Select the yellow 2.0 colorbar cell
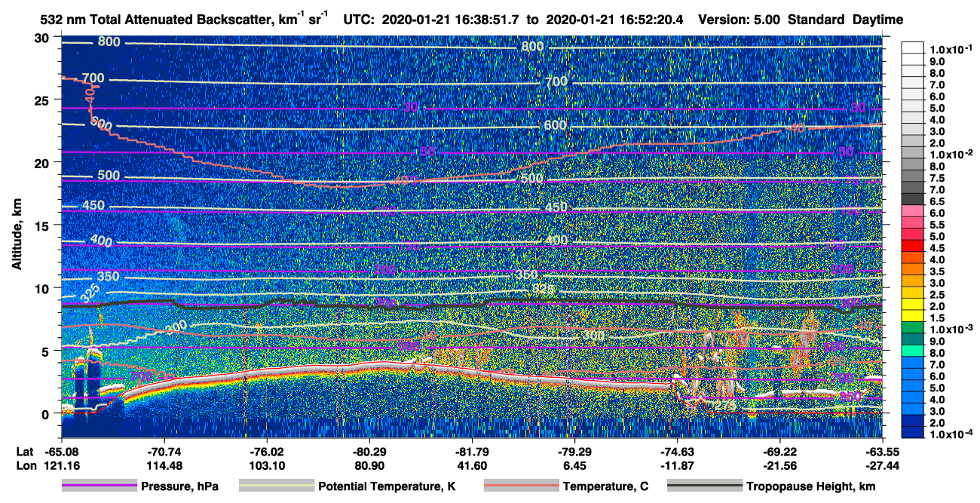Image resolution: width=980 pixels, height=503 pixels. 914,306
